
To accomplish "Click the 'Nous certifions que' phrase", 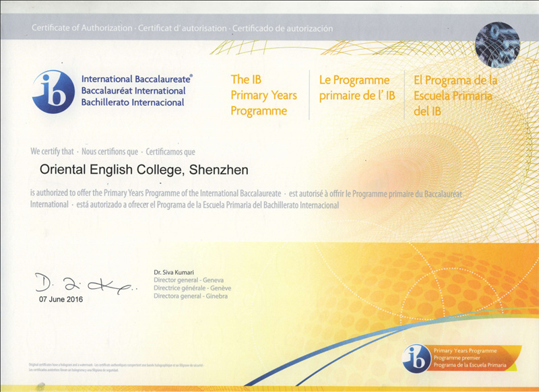I will pyautogui.click(x=110, y=152).
